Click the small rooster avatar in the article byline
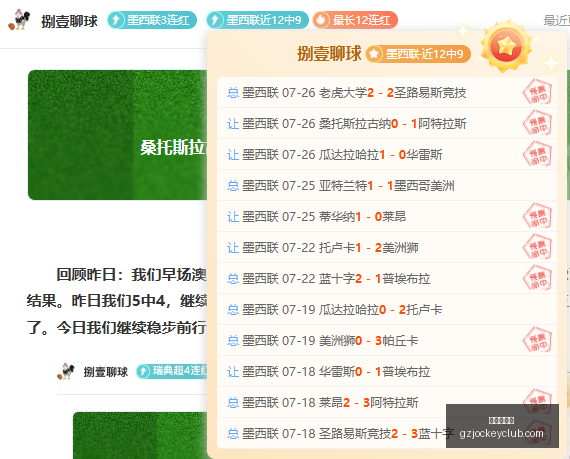Screen dimensions: 570x459 pyautogui.click(x=66, y=371)
